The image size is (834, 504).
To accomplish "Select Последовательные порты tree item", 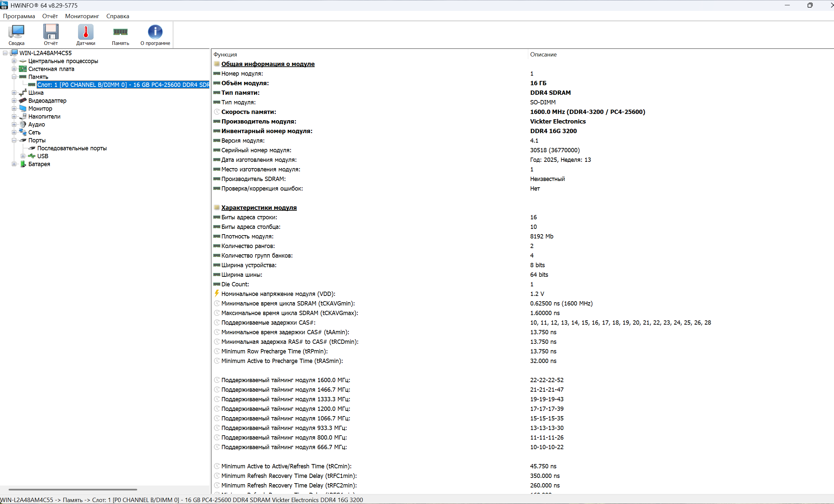I will click(x=72, y=148).
